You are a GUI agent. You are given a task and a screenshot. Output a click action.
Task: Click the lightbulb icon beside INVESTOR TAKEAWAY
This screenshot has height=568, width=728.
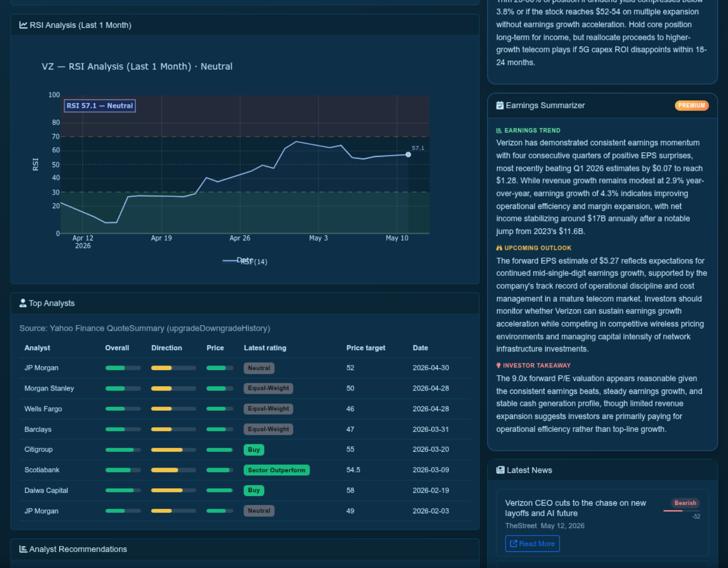coord(499,366)
